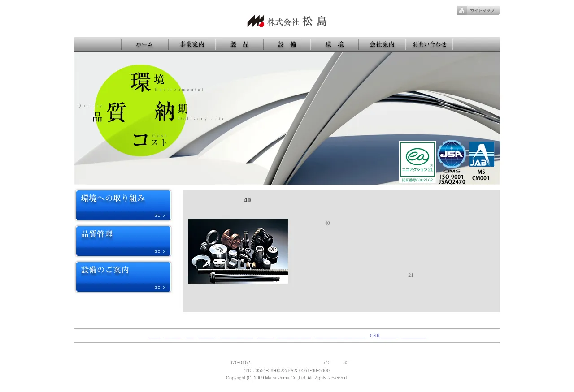Click the 品質管理 blue banner button
574x392 pixels.
tap(123, 241)
